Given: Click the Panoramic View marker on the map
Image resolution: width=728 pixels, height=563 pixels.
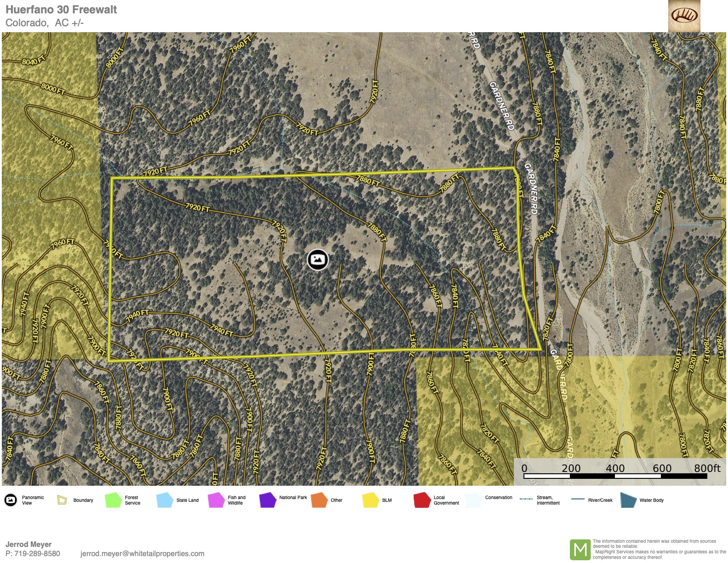Looking at the screenshot, I should (317, 259).
